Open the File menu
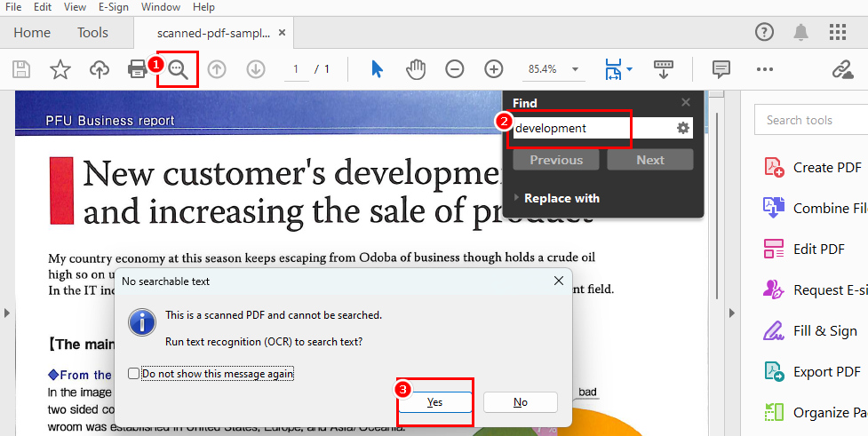This screenshot has width=868, height=436. pos(13,7)
